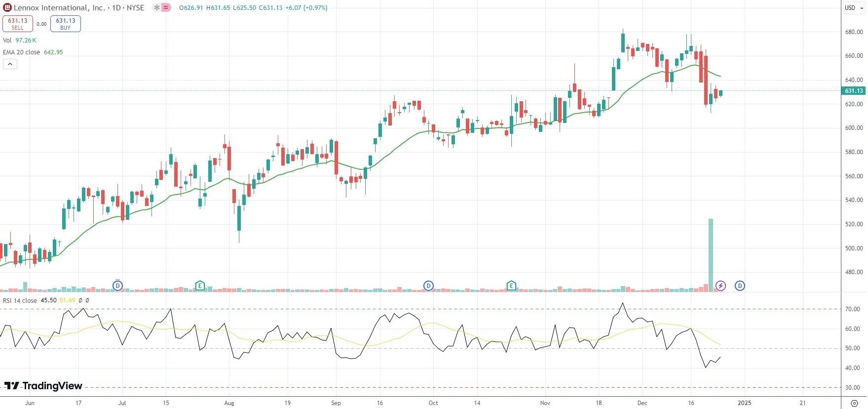Click the tall volume spike bar in December
This screenshot has height=409, width=868.
coord(711,255)
